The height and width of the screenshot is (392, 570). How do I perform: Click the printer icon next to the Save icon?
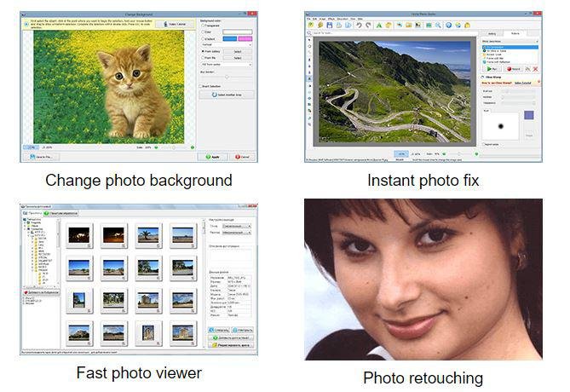[339, 25]
